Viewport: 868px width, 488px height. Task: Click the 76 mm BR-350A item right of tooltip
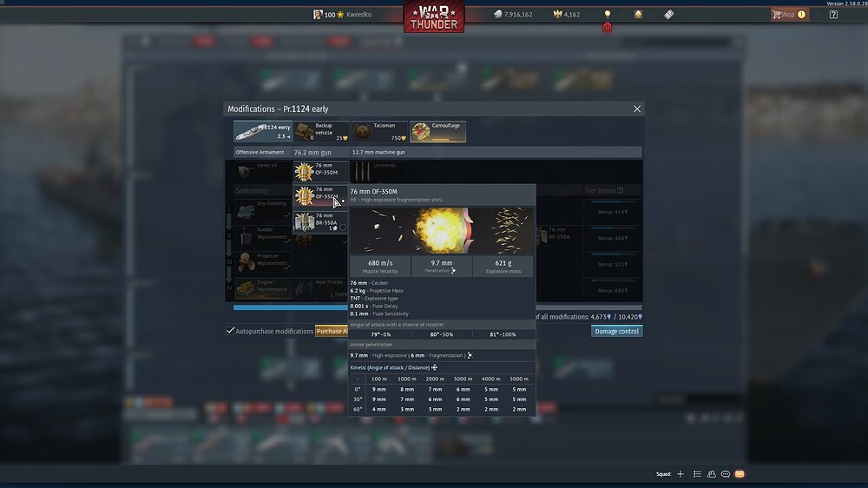click(x=557, y=236)
